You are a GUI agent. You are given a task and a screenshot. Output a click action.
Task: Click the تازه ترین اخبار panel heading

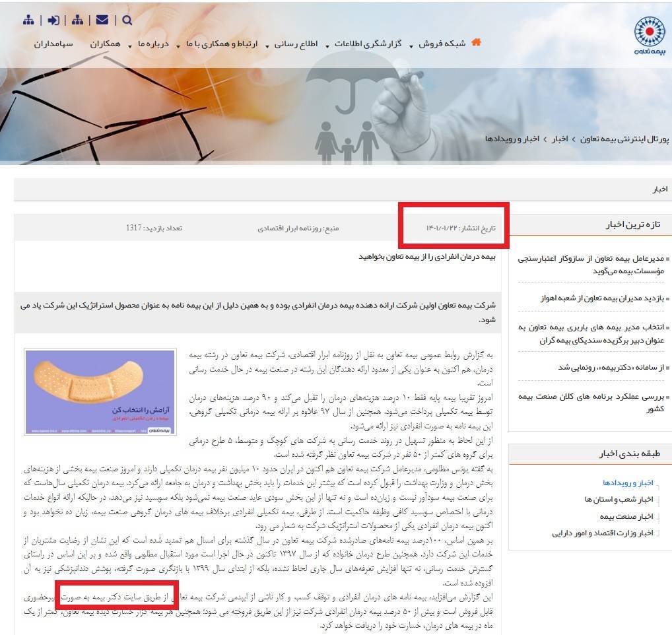[632, 224]
